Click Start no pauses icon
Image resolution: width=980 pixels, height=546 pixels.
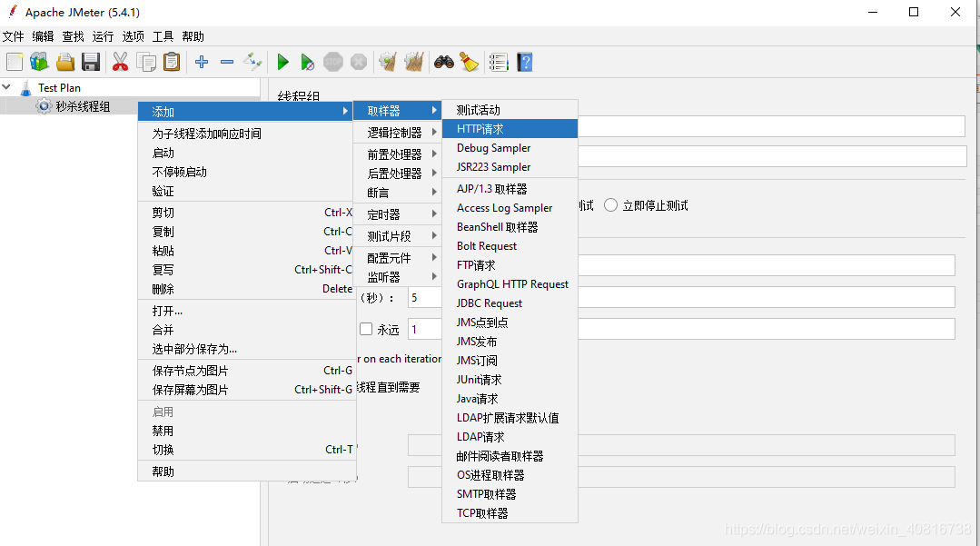(308, 62)
